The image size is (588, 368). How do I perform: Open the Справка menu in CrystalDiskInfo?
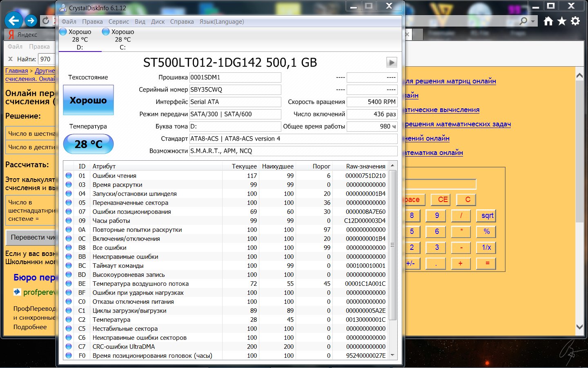(x=182, y=22)
